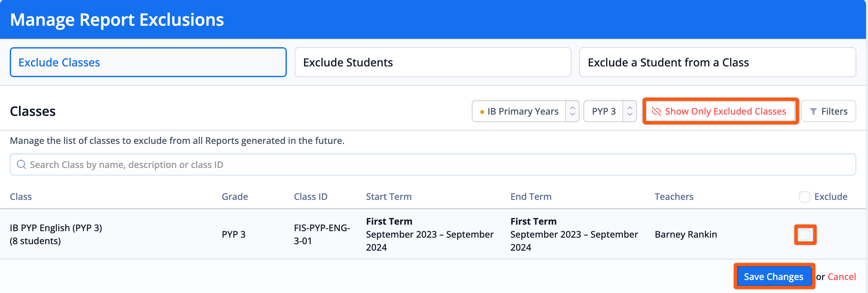
Task: Open the PYP 3 grade dropdown
Action: click(609, 111)
